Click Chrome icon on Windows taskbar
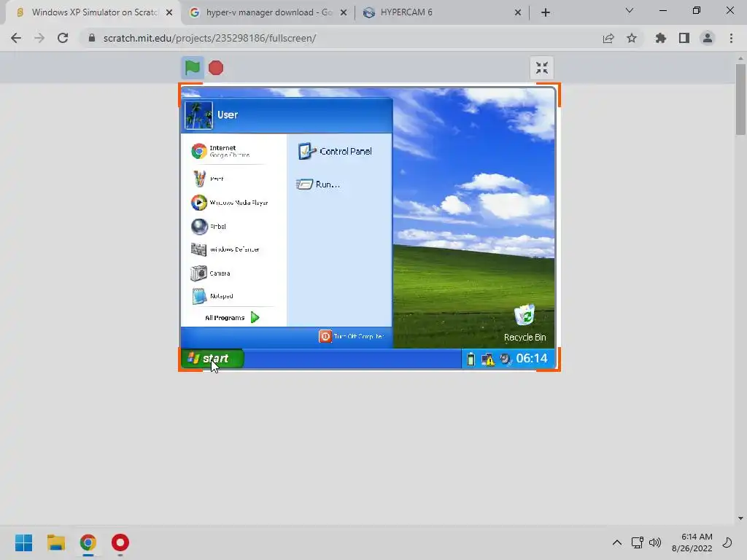 coord(88,542)
